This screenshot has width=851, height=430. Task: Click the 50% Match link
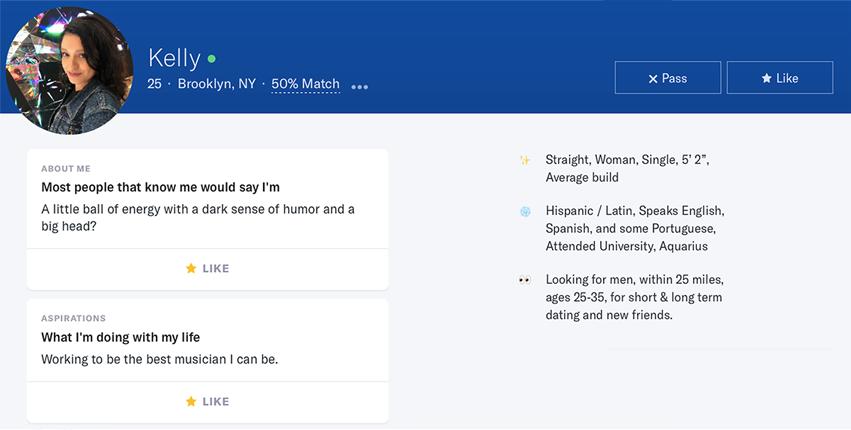pyautogui.click(x=305, y=84)
